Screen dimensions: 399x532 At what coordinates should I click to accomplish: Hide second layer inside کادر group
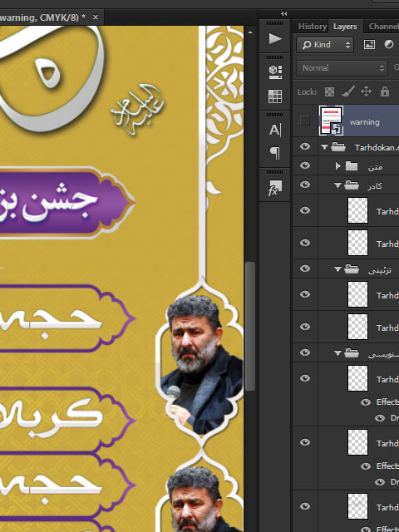(305, 243)
